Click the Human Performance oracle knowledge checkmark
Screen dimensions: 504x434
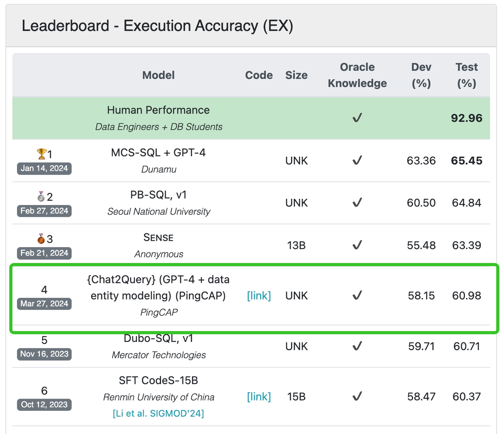[x=357, y=118]
